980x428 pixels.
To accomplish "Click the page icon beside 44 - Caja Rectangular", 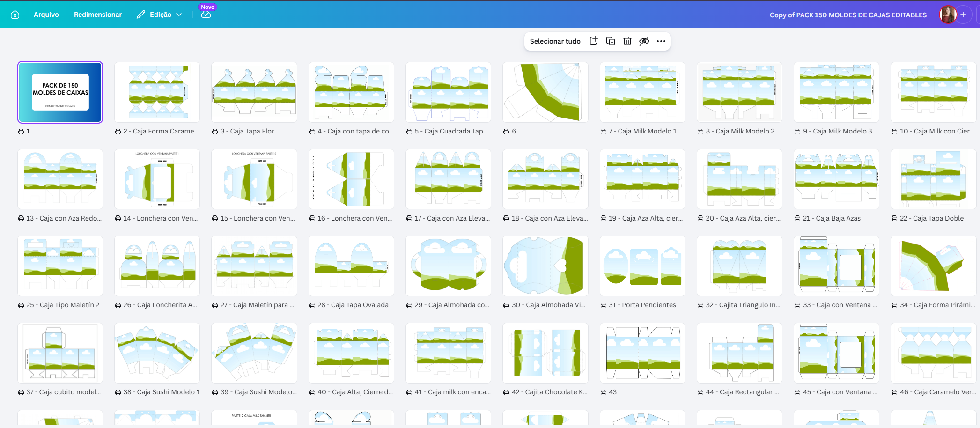I will pos(700,392).
